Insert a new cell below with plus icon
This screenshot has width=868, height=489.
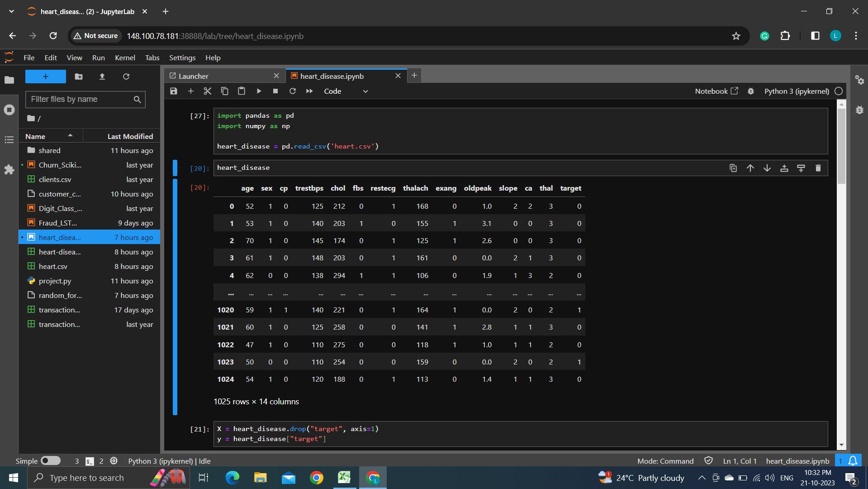point(191,91)
